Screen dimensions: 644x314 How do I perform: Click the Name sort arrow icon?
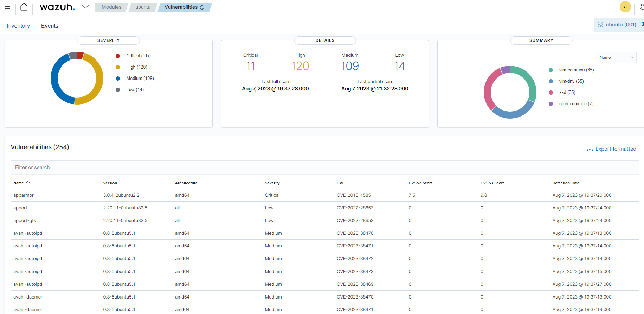[28, 183]
